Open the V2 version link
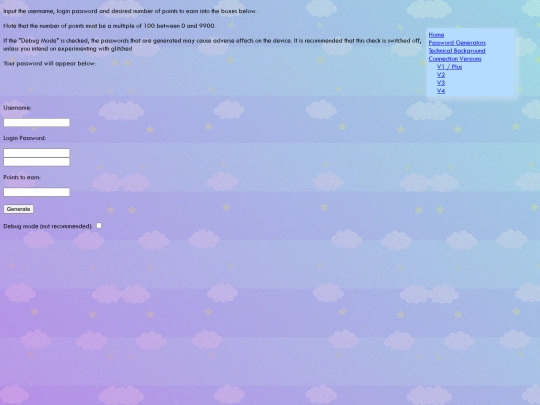This screenshot has height=405, width=540. 441,75
